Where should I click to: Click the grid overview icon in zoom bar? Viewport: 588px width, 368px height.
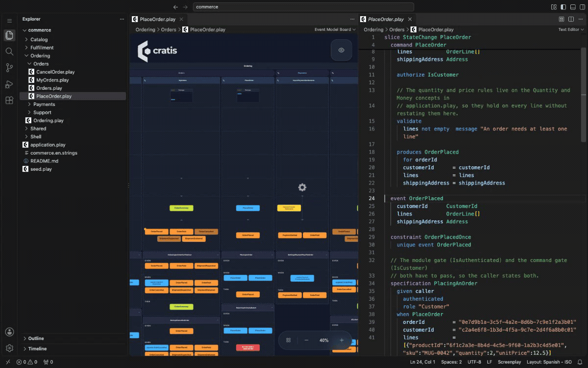289,340
